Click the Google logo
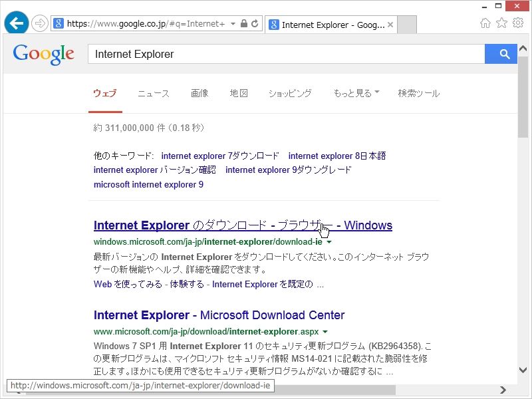Viewport: 532px width, 399px height. [43, 55]
